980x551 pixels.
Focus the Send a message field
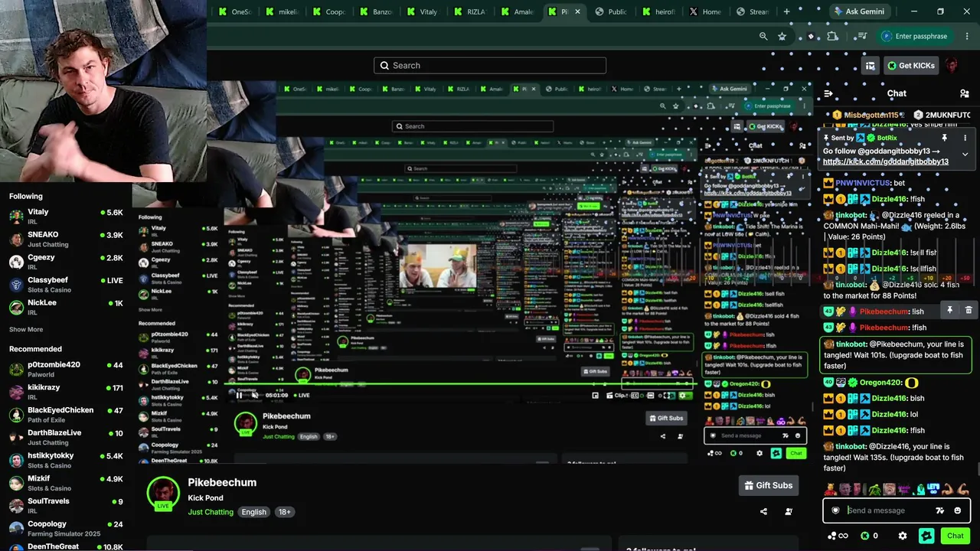pyautogui.click(x=897, y=510)
